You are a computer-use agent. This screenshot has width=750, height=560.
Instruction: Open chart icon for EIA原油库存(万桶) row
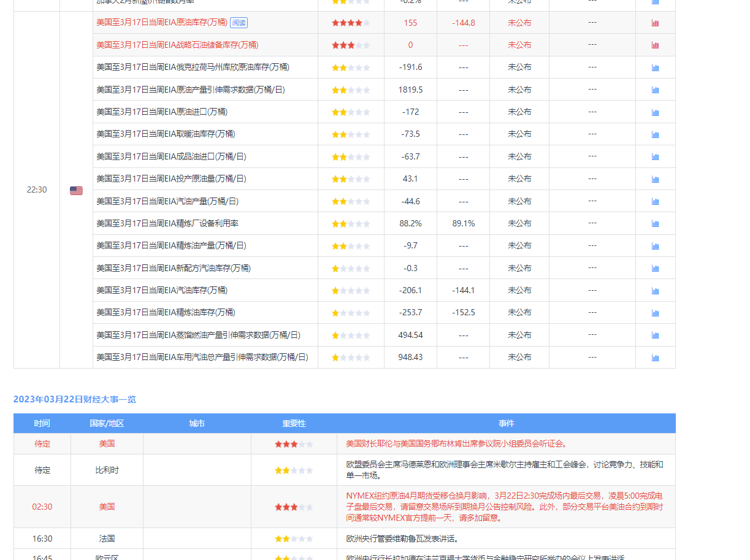click(x=655, y=23)
